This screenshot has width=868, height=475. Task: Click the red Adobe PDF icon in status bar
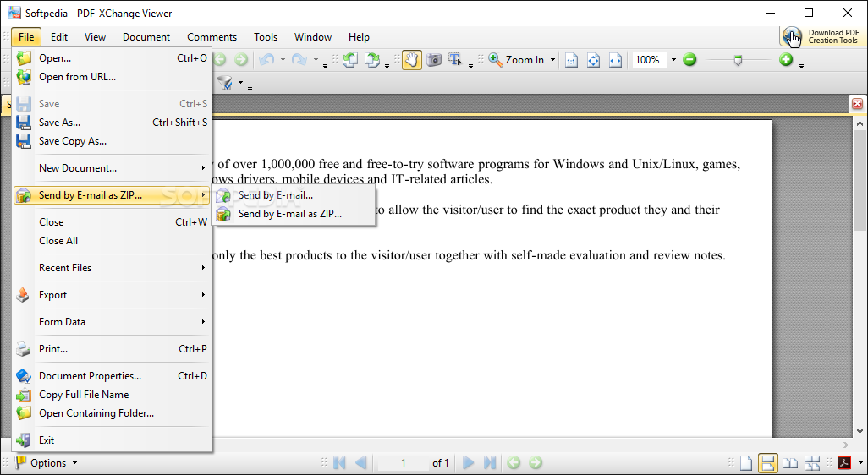click(x=845, y=463)
